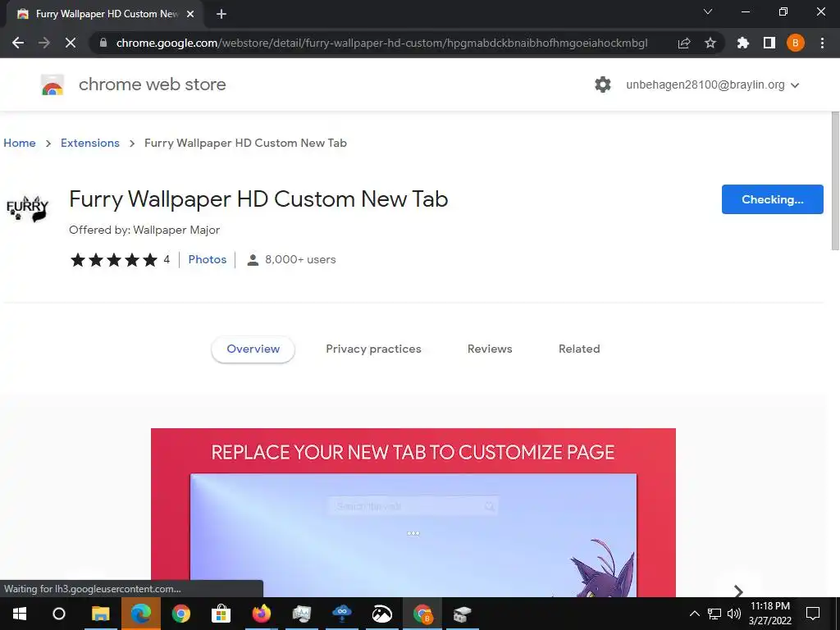The height and width of the screenshot is (630, 840).
Task: Switch to Privacy practices tab
Action: point(373,349)
